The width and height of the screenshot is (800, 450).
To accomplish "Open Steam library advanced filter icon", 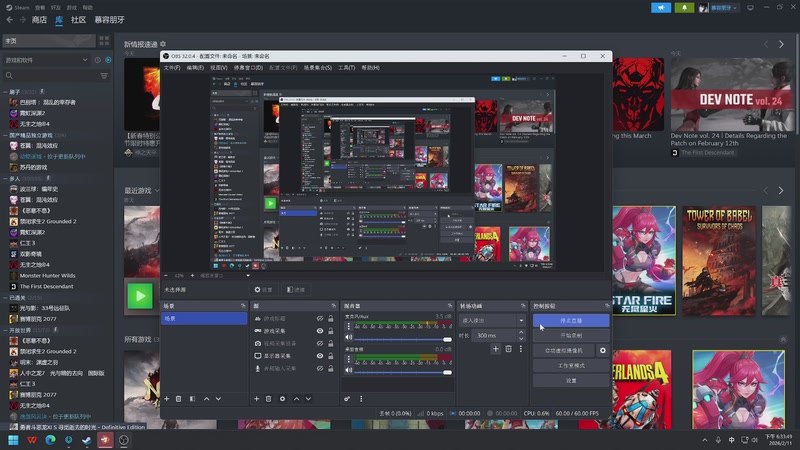I will pyautogui.click(x=104, y=76).
